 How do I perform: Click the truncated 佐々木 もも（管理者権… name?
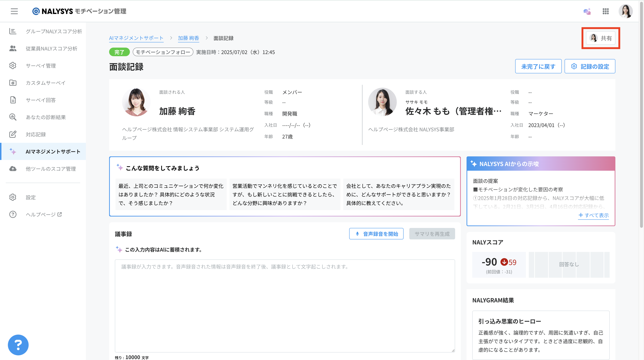coord(453,111)
